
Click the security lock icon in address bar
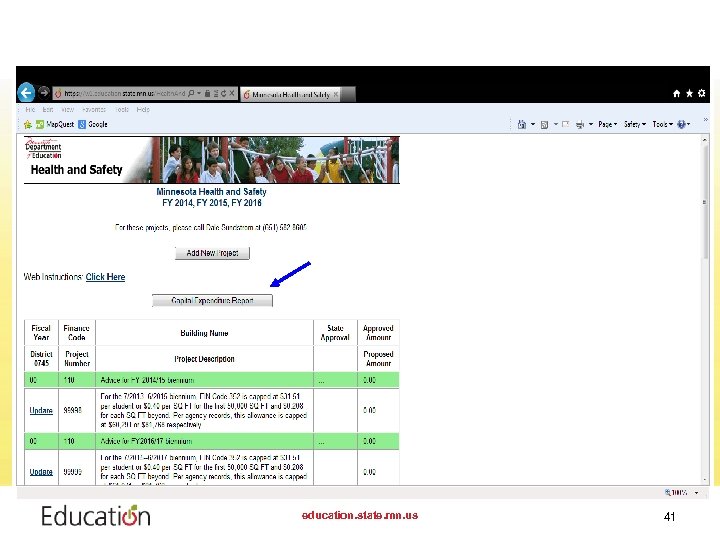208,93
